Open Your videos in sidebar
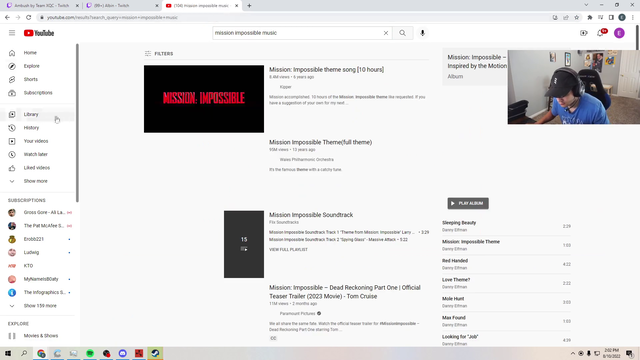640x360 pixels. [x=38, y=141]
